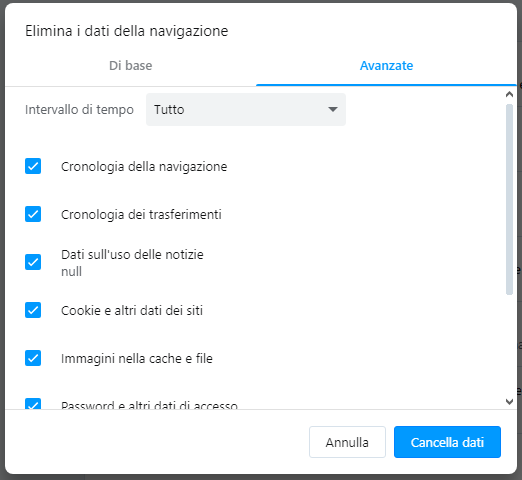The width and height of the screenshot is (522, 480).
Task: Toggle Immagini nella cache e file checkbox
Action: (x=33, y=358)
